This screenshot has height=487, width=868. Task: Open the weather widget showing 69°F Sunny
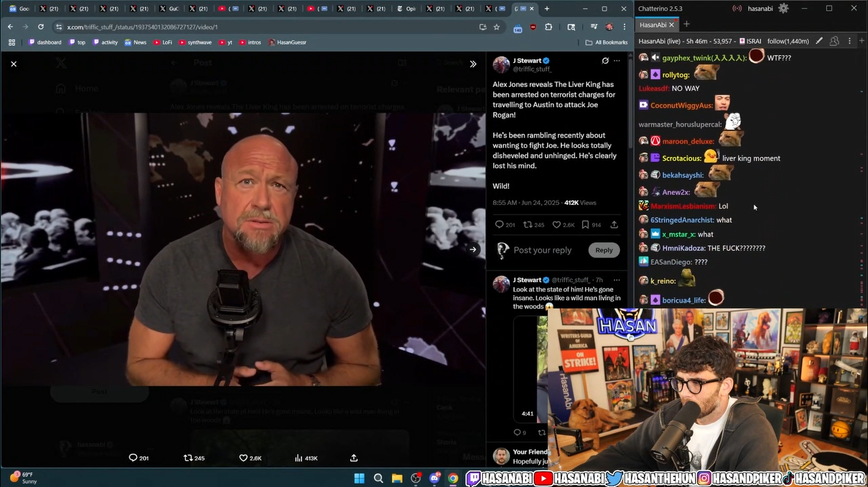pyautogui.click(x=23, y=478)
